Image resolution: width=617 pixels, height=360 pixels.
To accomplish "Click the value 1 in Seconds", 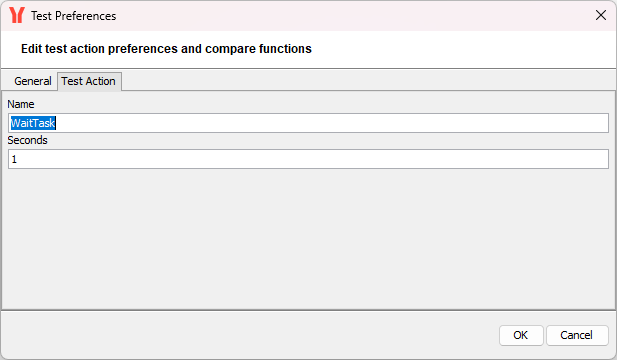I will (x=14, y=159).
